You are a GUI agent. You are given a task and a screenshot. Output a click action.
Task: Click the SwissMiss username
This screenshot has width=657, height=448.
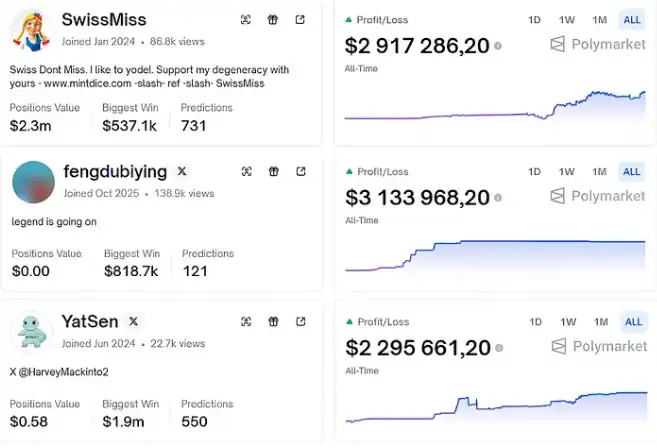tap(104, 20)
